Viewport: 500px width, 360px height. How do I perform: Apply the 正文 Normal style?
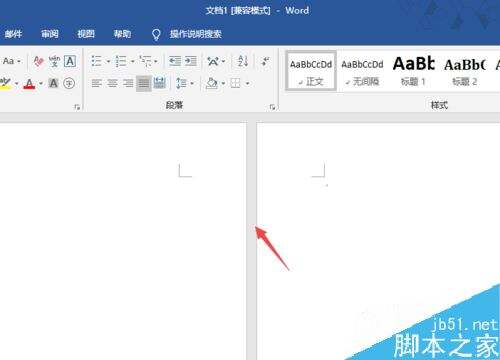tap(311, 71)
